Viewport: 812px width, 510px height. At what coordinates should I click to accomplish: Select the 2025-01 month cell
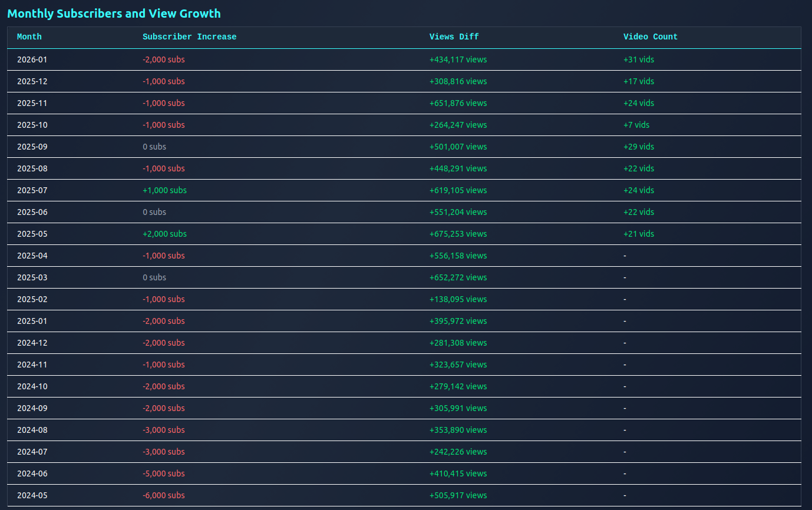click(x=32, y=321)
